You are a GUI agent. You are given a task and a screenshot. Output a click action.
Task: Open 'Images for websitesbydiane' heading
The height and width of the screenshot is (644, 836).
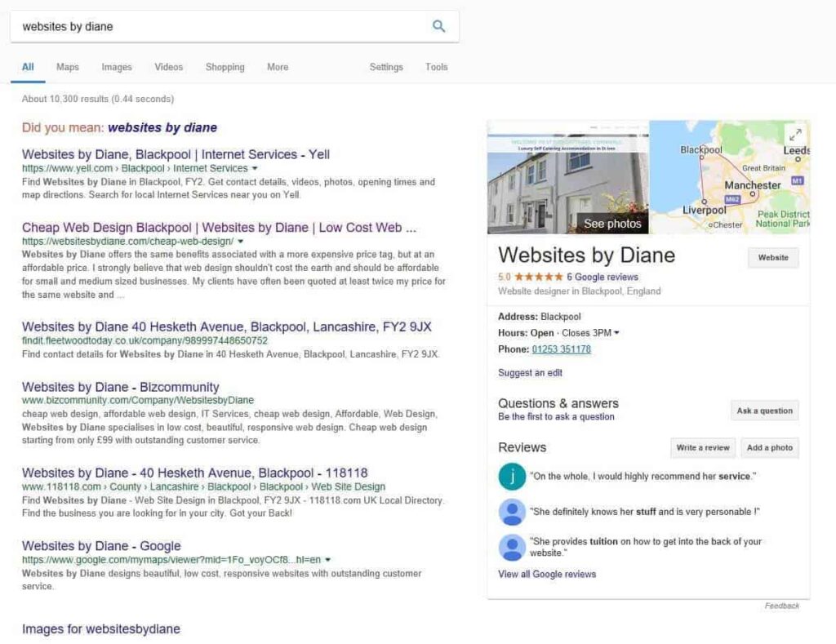(x=100, y=629)
